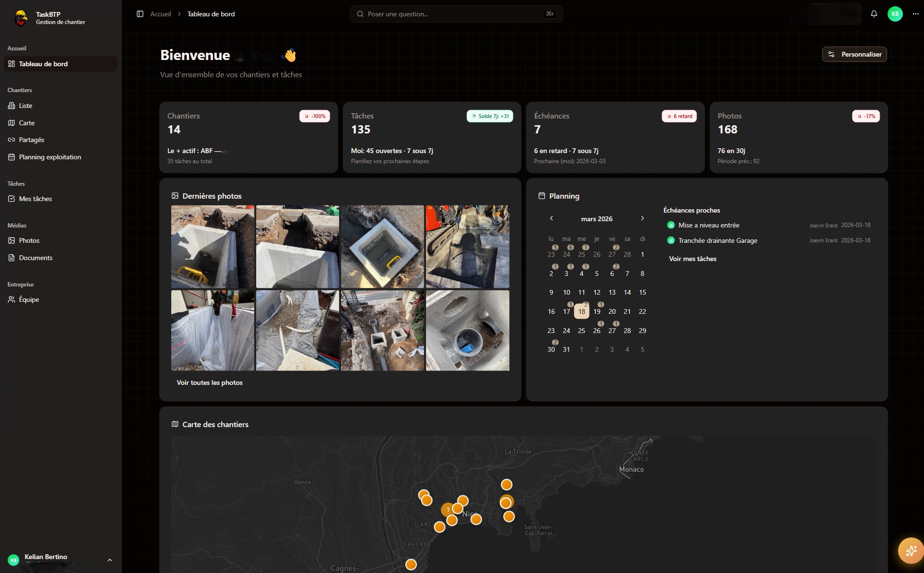Open Voir toutes les photos link
Viewport: 924px width, 573px height.
pyautogui.click(x=209, y=382)
